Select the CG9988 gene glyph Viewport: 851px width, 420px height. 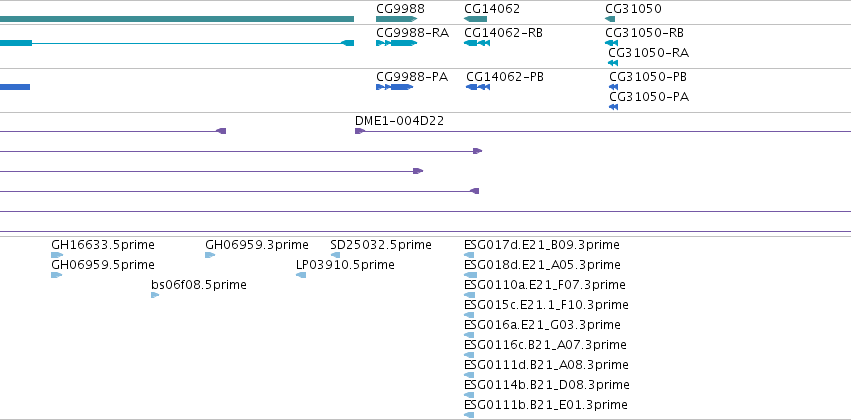[x=396, y=19]
